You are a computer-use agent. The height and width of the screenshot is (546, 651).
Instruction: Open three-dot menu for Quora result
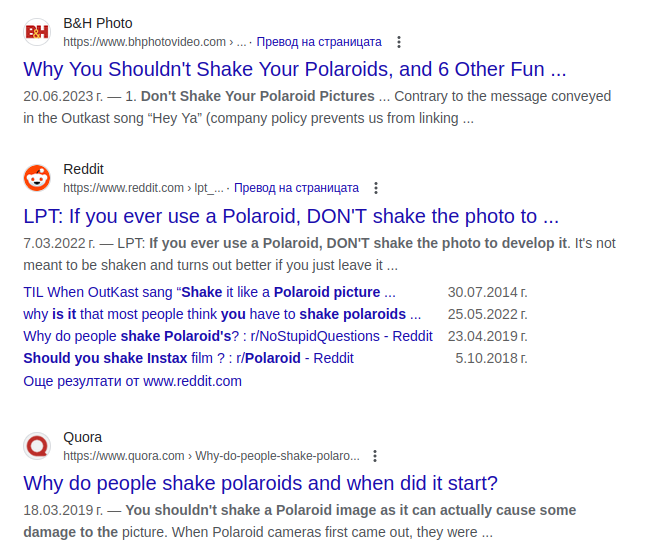click(375, 456)
